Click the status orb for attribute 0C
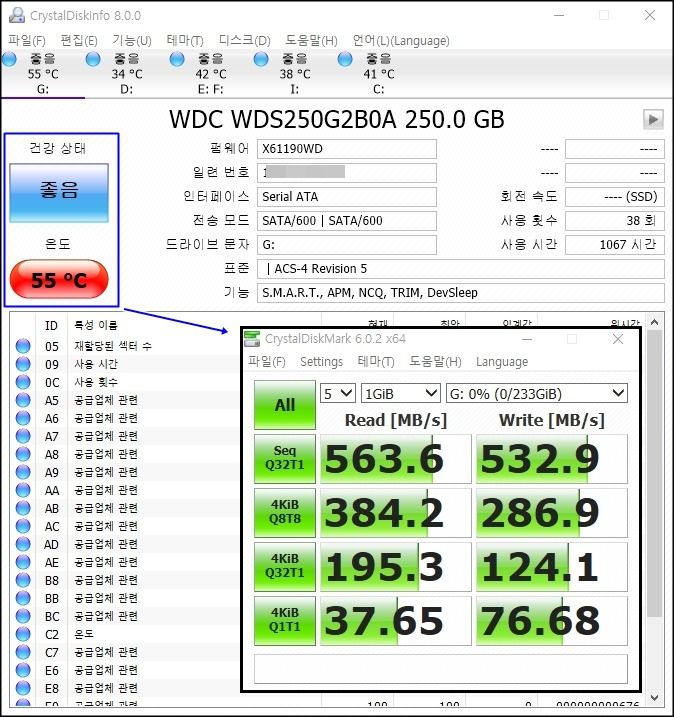Viewport: 674px width, 717px height. (23, 382)
